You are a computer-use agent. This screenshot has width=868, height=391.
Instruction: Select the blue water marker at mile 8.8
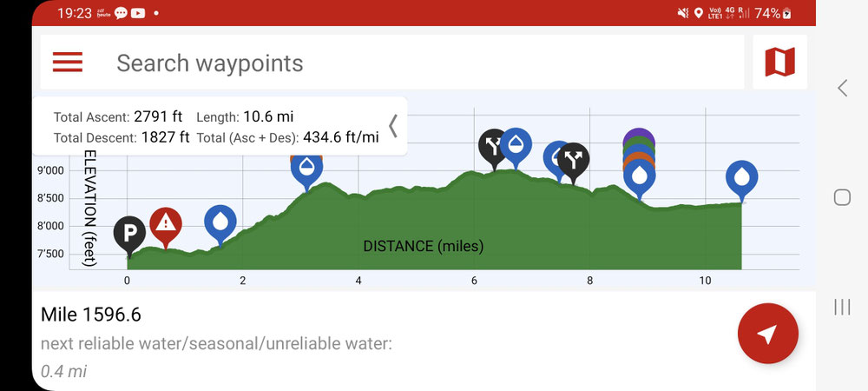640,177
